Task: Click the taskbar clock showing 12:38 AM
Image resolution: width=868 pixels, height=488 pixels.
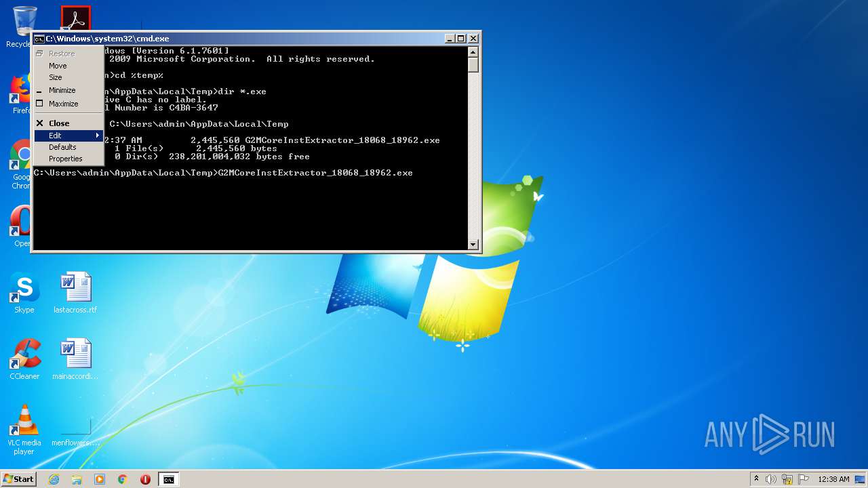Action: pos(833,479)
